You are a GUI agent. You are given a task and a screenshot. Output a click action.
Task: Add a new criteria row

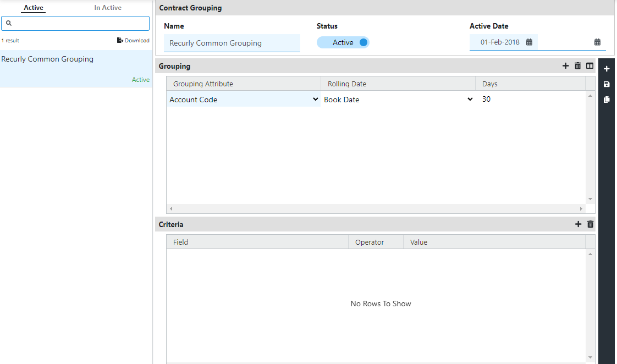(x=578, y=224)
